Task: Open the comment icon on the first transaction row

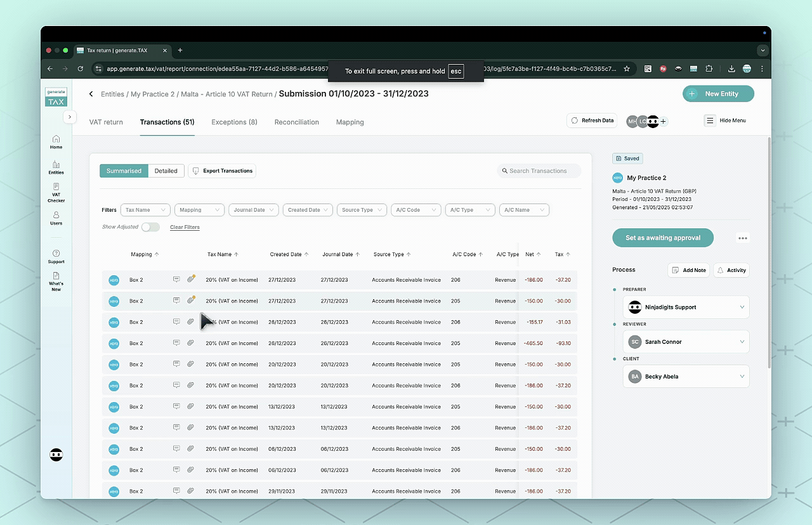Action: coord(176,280)
